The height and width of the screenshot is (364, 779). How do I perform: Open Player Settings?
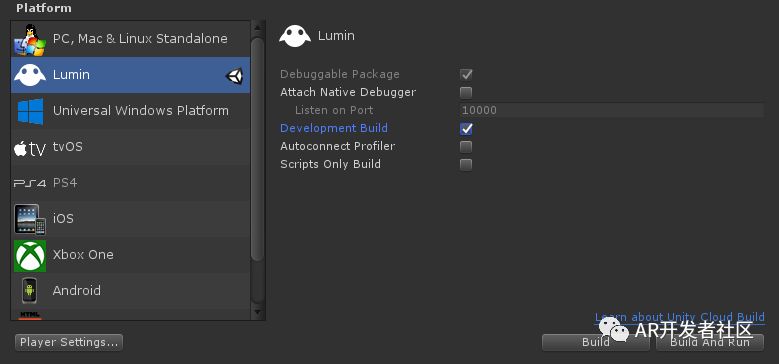coord(69,342)
